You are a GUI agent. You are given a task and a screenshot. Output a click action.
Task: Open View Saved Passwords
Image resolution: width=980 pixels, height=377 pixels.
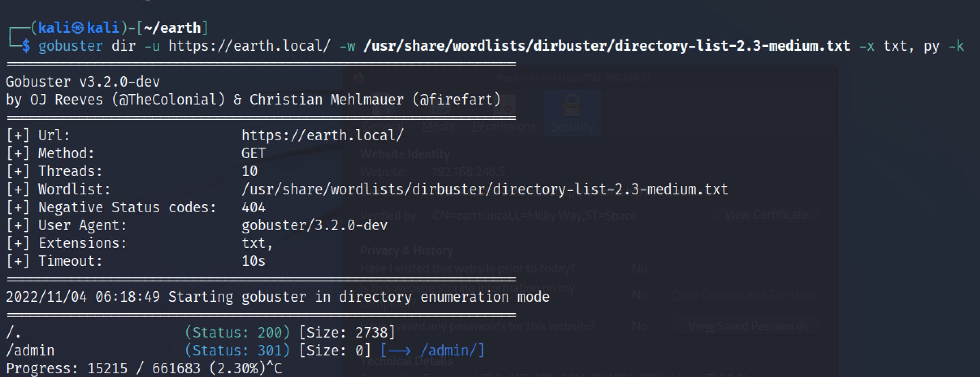748,326
